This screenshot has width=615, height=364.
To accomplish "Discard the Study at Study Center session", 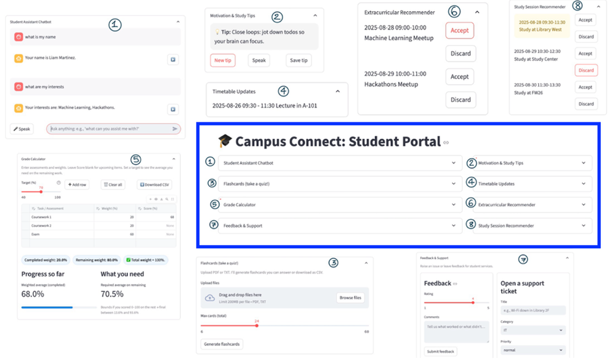I will click(x=585, y=70).
